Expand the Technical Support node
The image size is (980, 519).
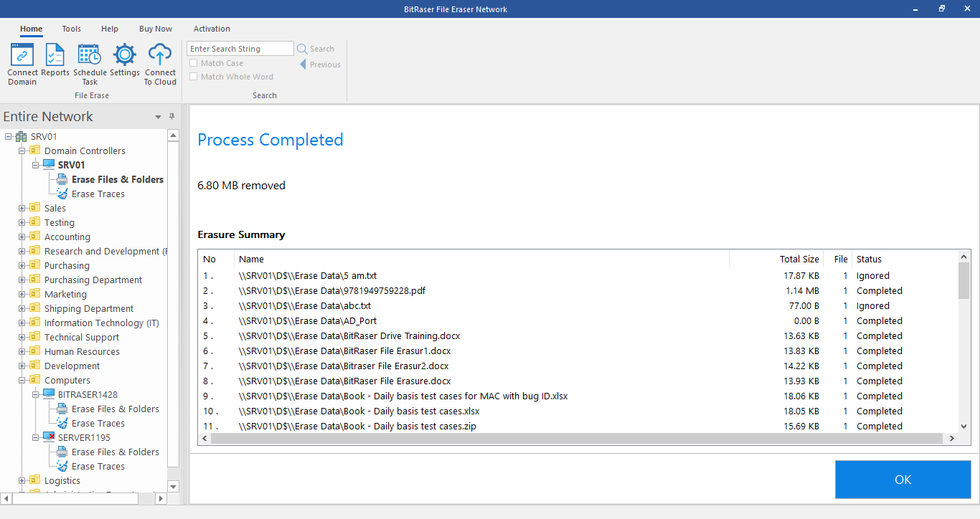[22, 337]
